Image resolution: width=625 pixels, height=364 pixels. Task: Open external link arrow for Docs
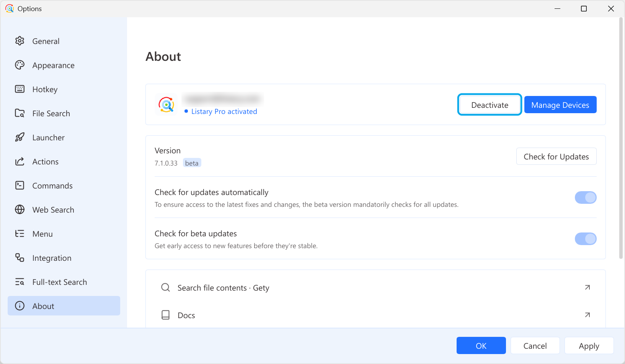pyautogui.click(x=587, y=315)
